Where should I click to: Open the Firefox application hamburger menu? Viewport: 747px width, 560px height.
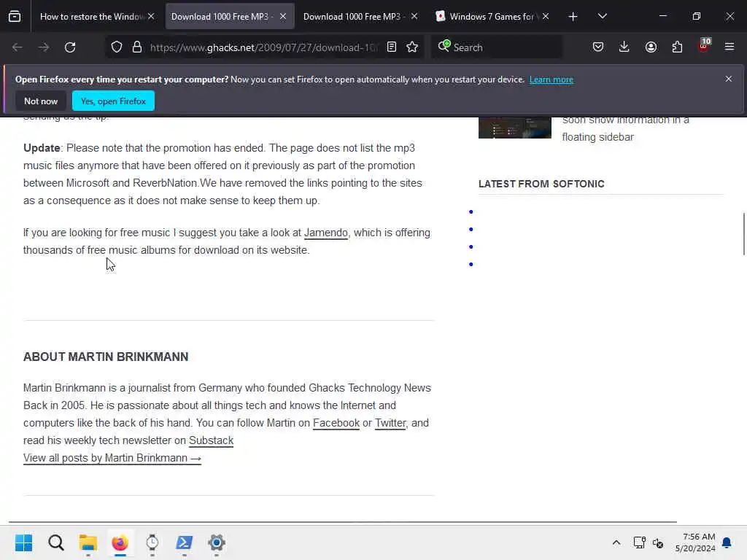729,47
